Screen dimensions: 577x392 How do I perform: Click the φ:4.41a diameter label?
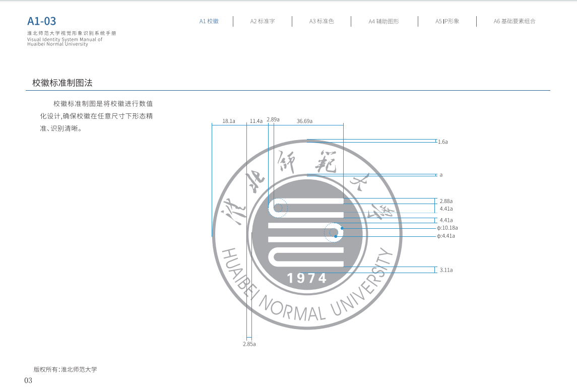[x=446, y=236]
